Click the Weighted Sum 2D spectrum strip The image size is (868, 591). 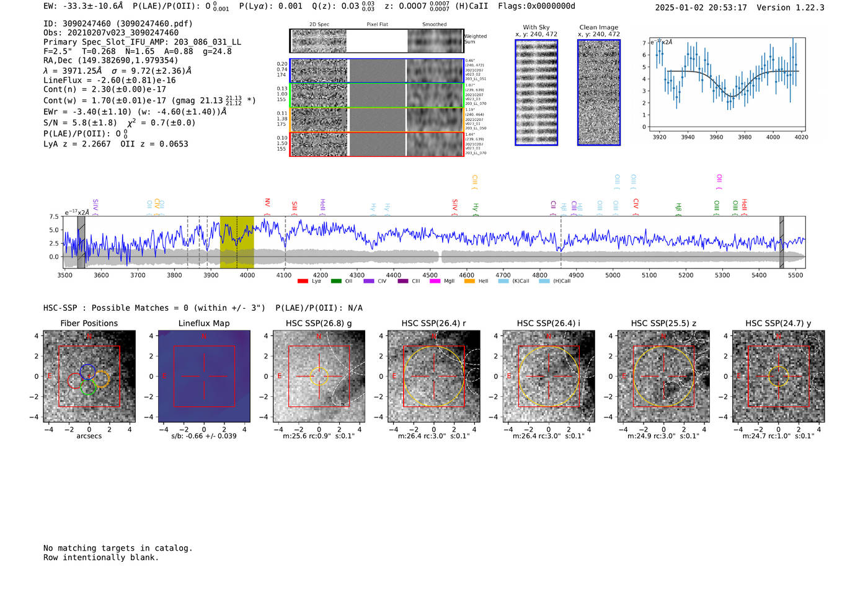376,41
